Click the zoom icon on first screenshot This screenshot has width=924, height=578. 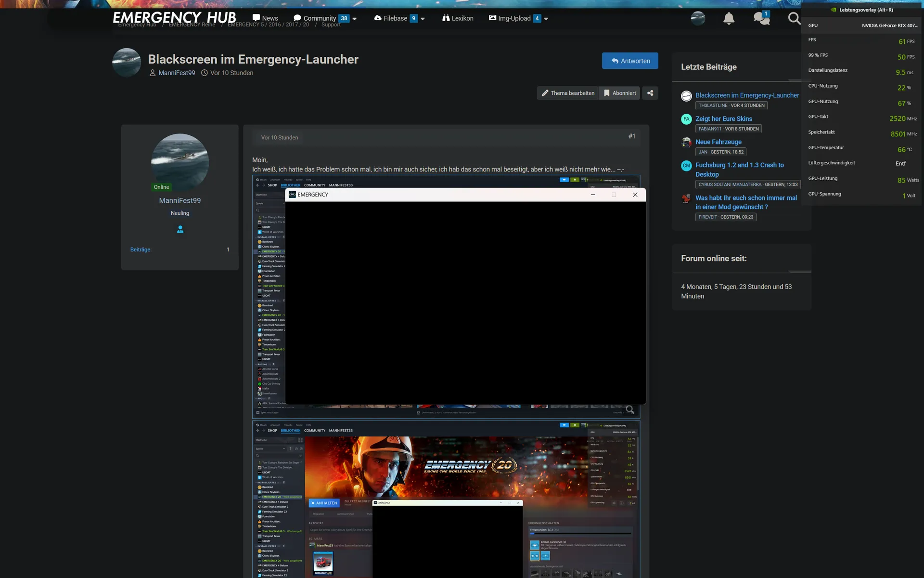(x=629, y=410)
